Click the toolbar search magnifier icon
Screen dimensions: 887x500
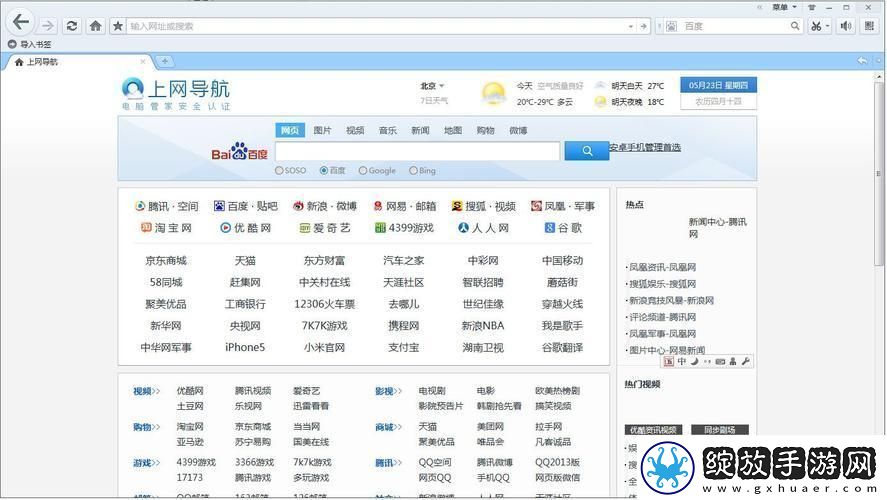795,26
